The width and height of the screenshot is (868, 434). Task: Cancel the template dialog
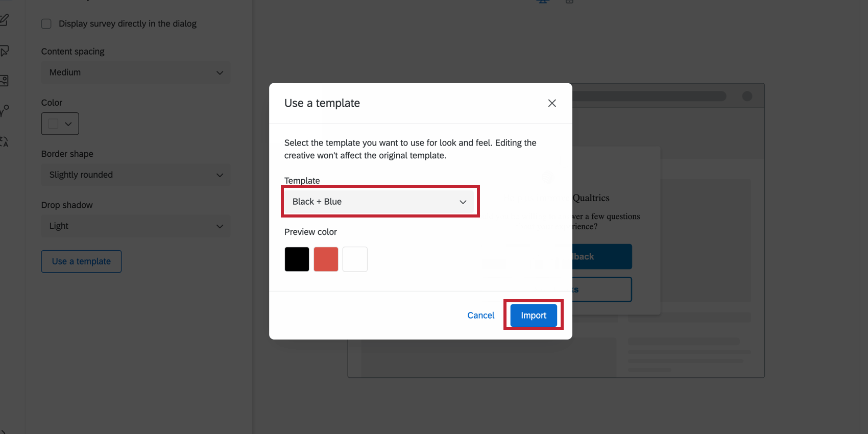480,316
